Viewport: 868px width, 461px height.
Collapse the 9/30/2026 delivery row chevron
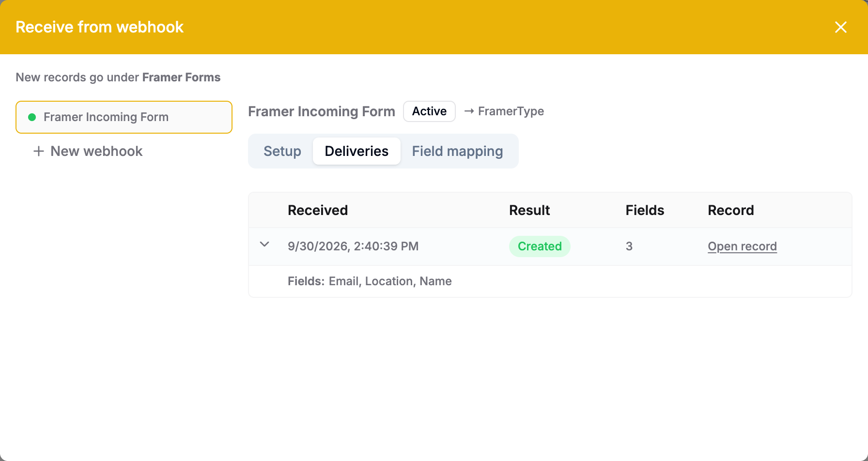264,244
